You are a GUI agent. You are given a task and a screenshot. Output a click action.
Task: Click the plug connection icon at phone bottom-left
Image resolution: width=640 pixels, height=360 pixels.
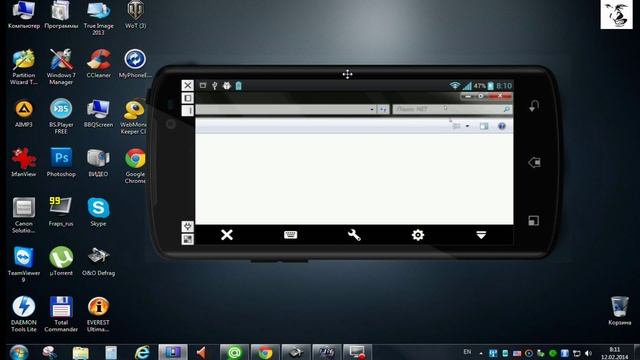coord(187,226)
